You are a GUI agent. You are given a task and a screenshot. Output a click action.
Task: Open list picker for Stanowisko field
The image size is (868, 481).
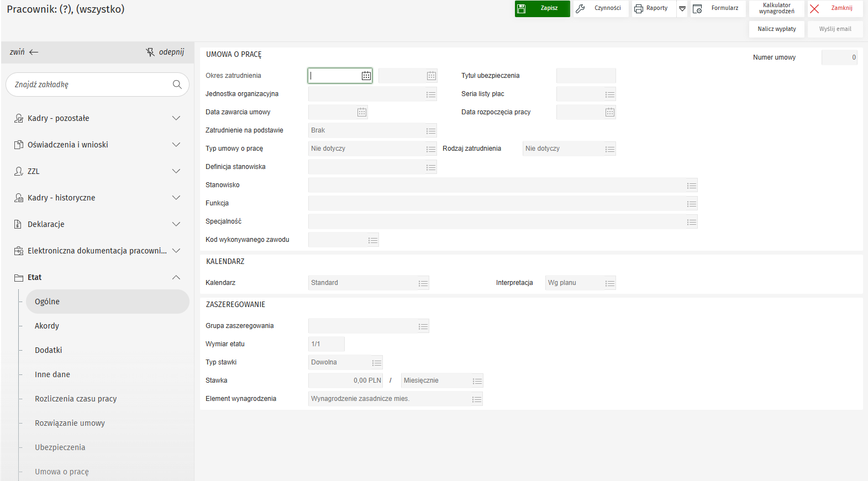point(691,186)
